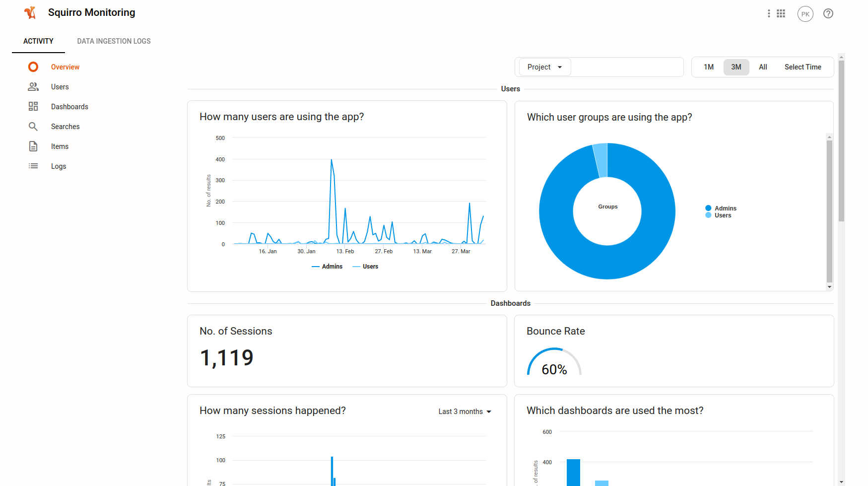The width and height of the screenshot is (868, 486).
Task: Click the 1,119 sessions count value
Action: coord(226,358)
